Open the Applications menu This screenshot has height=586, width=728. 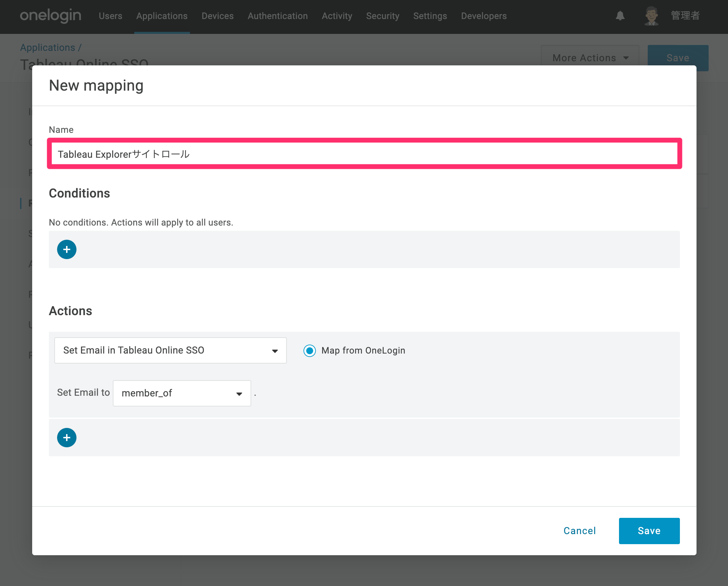[x=162, y=16]
